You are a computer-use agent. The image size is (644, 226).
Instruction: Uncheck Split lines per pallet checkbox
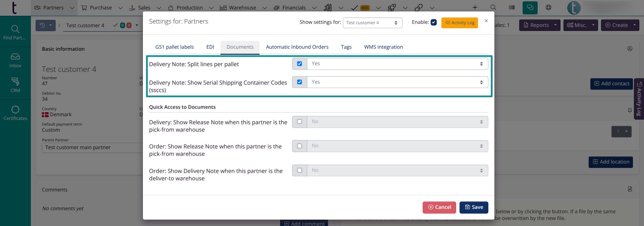pos(300,64)
